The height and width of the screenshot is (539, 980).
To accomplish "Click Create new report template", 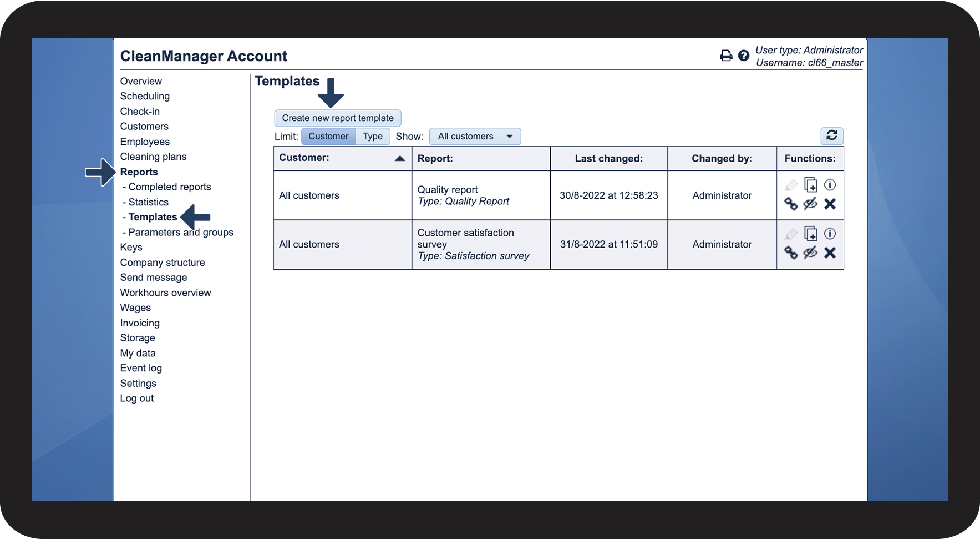I will 338,118.
